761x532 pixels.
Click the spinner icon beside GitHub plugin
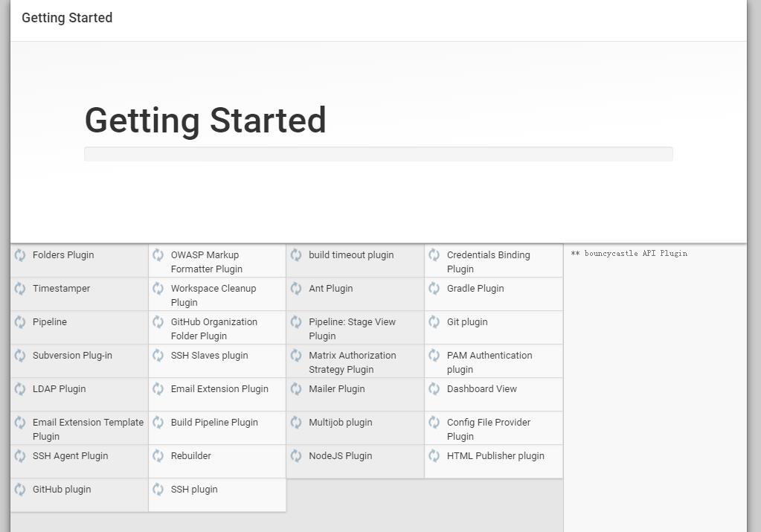click(20, 490)
